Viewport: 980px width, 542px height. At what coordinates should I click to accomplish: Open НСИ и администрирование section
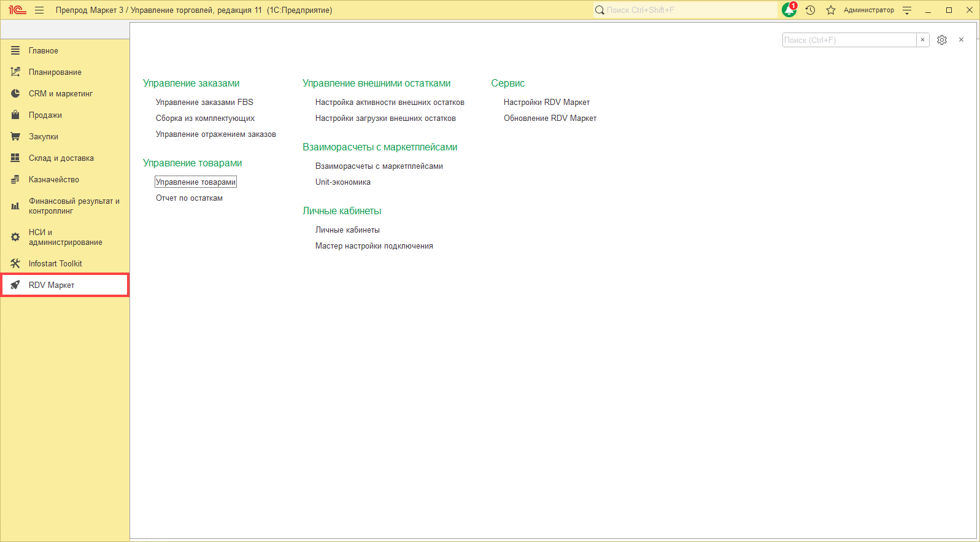point(65,237)
